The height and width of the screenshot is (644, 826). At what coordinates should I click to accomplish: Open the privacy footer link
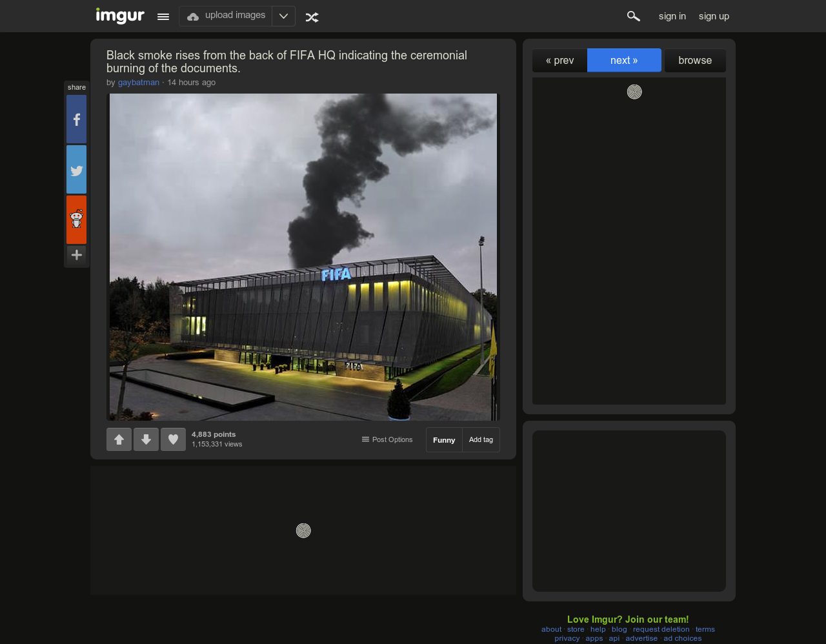click(567, 638)
